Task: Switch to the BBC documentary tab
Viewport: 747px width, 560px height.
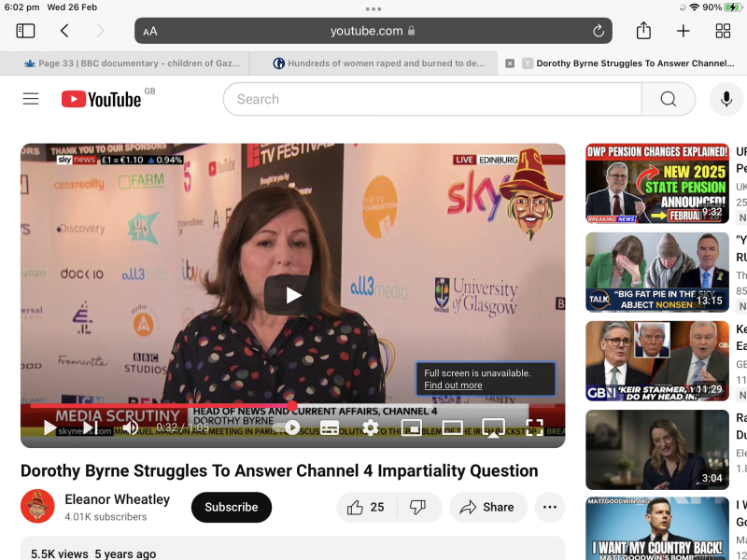Action: click(x=125, y=63)
